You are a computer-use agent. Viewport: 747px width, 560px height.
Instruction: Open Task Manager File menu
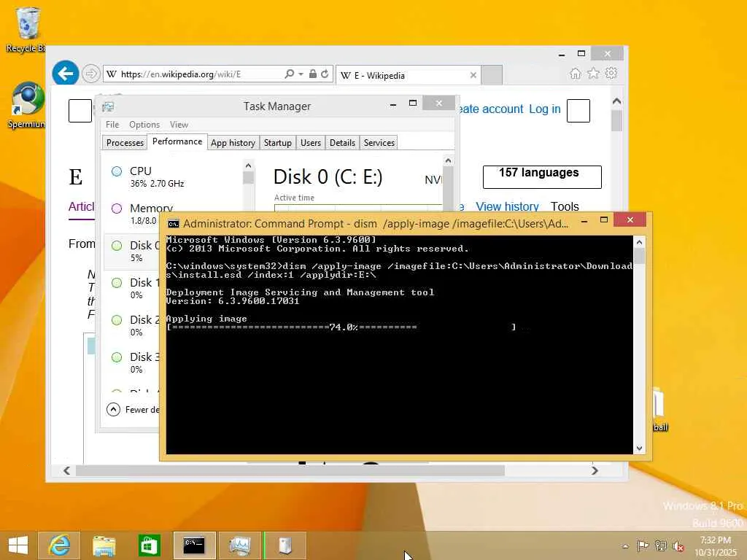112,125
